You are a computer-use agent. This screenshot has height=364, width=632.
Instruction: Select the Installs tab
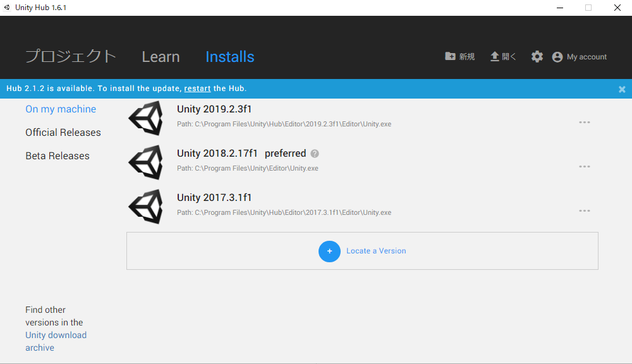(x=230, y=57)
